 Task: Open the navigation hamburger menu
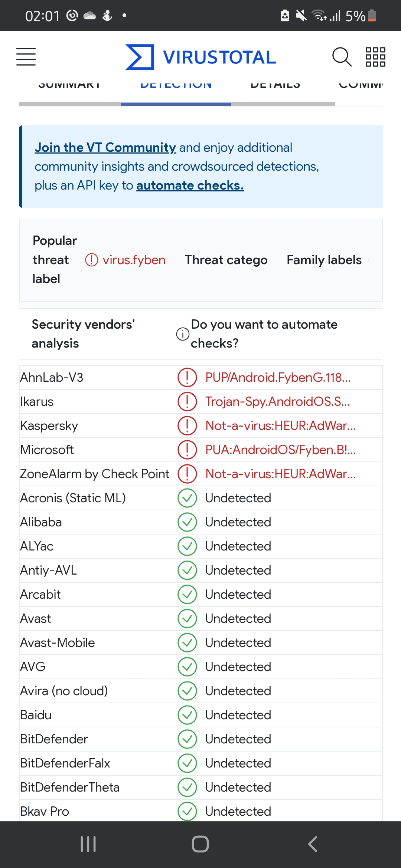pyautogui.click(x=26, y=57)
